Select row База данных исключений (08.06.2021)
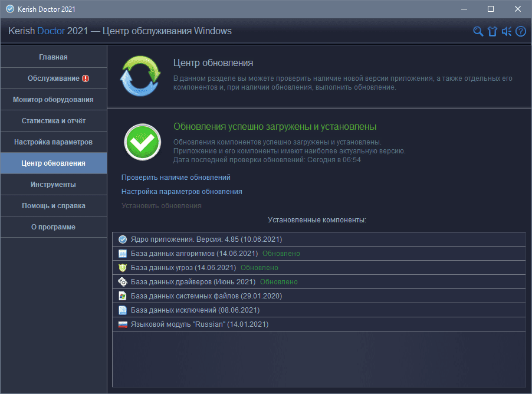This screenshot has height=394, width=532. pyautogui.click(x=319, y=310)
